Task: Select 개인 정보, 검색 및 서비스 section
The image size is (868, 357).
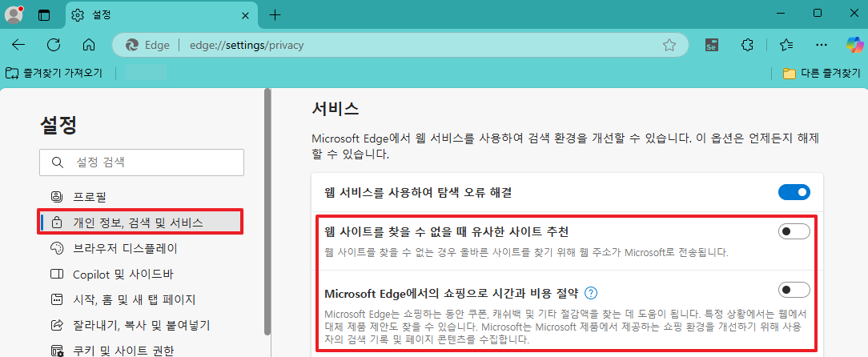Action: (141, 223)
